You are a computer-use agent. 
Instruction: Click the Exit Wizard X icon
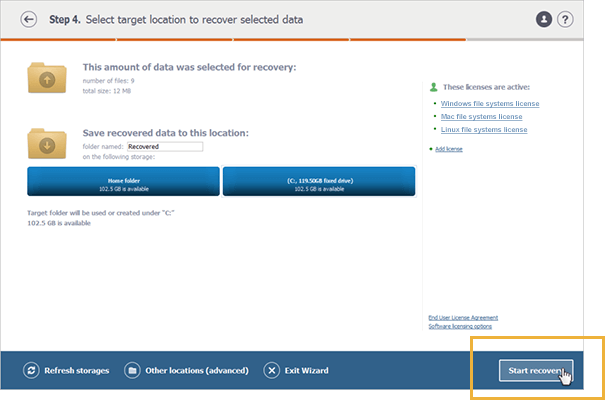(272, 370)
